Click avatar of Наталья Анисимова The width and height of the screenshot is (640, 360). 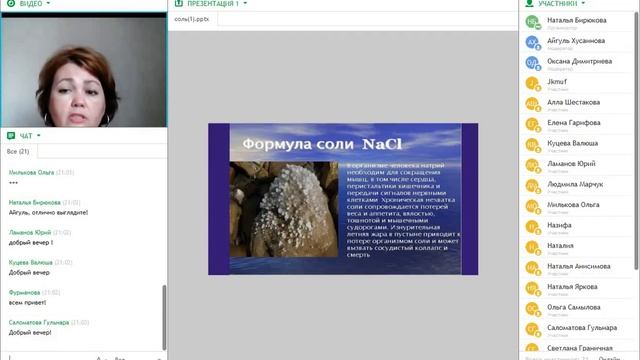pyautogui.click(x=532, y=268)
